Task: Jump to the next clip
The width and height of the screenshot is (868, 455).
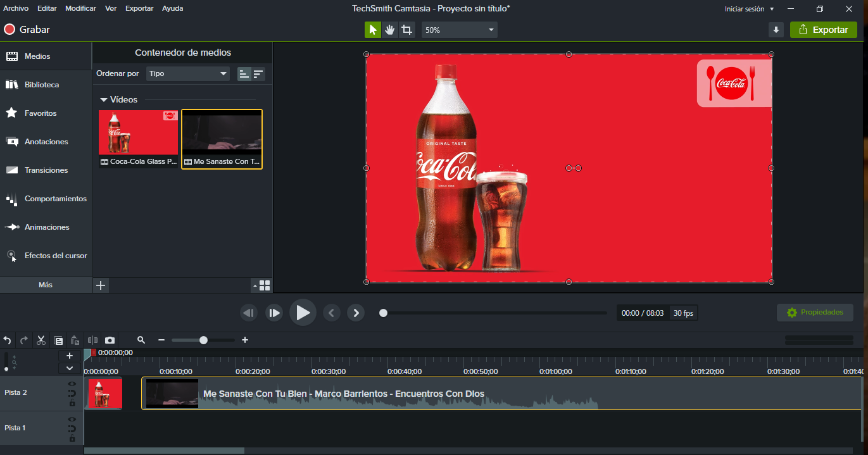Action: point(356,313)
